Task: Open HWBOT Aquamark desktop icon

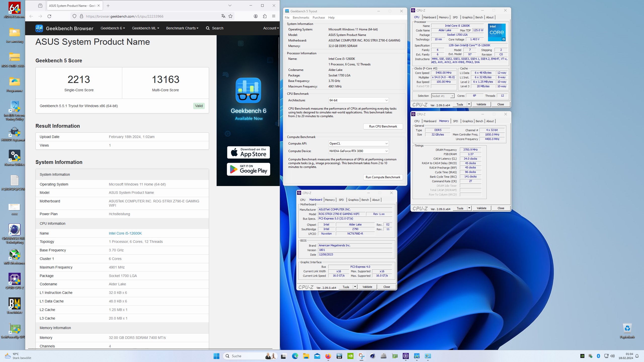Action: [14, 134]
